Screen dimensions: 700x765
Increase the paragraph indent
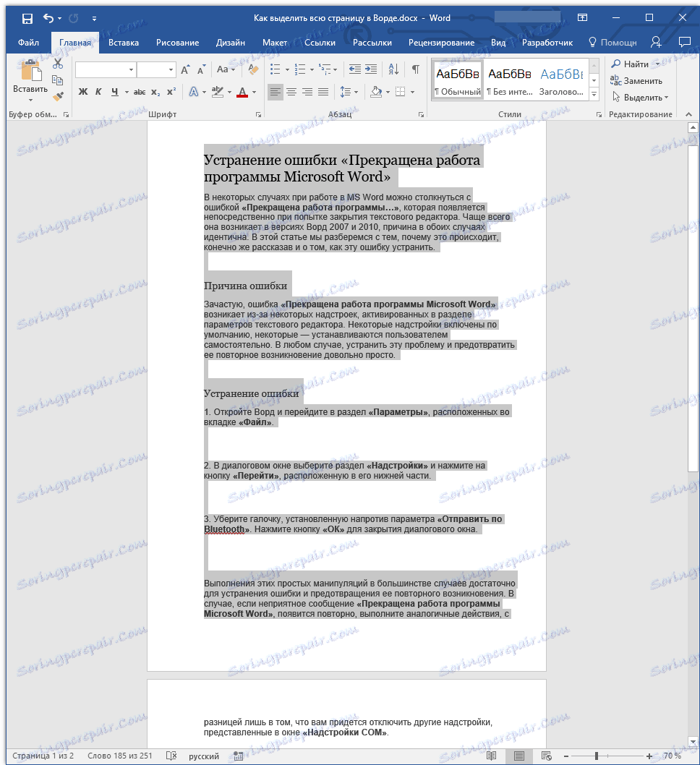(371, 69)
